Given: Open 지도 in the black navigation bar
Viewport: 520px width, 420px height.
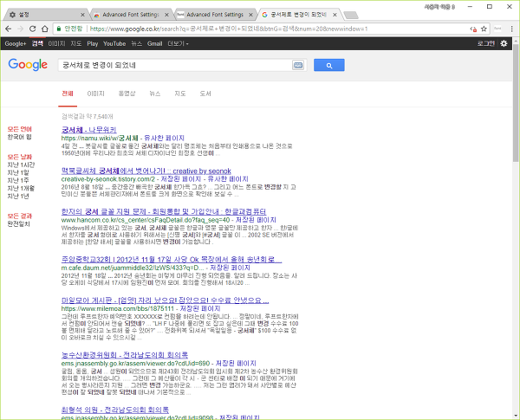Looking at the screenshot, I should coord(76,44).
